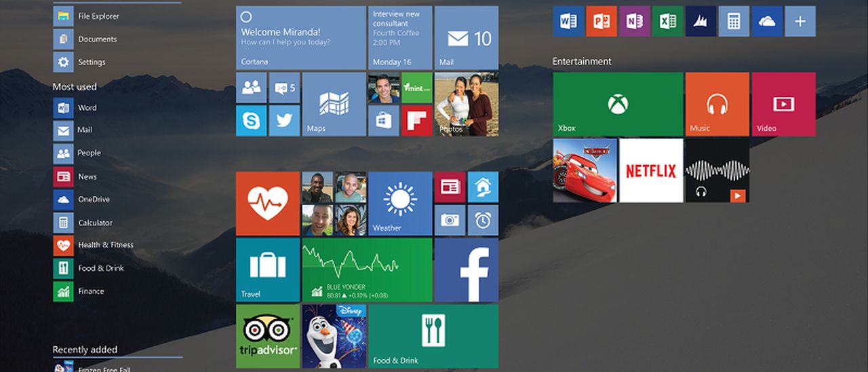Image resolution: width=868 pixels, height=372 pixels.
Task: Open the Travel suitcase tile
Action: (x=268, y=269)
